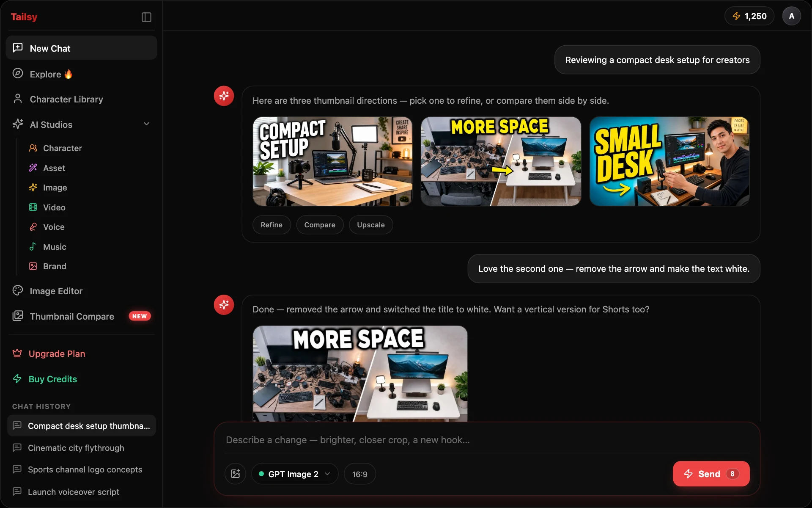Open Launch voiceover script chat

(x=82, y=492)
